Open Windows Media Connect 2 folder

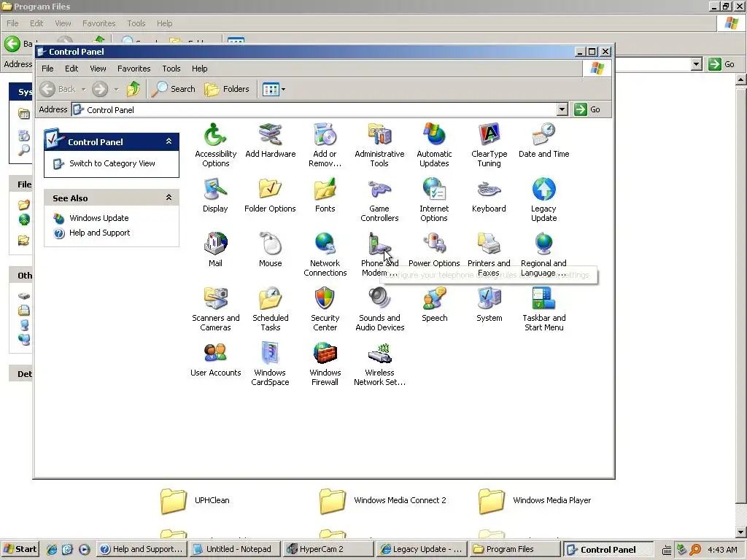pos(383,501)
